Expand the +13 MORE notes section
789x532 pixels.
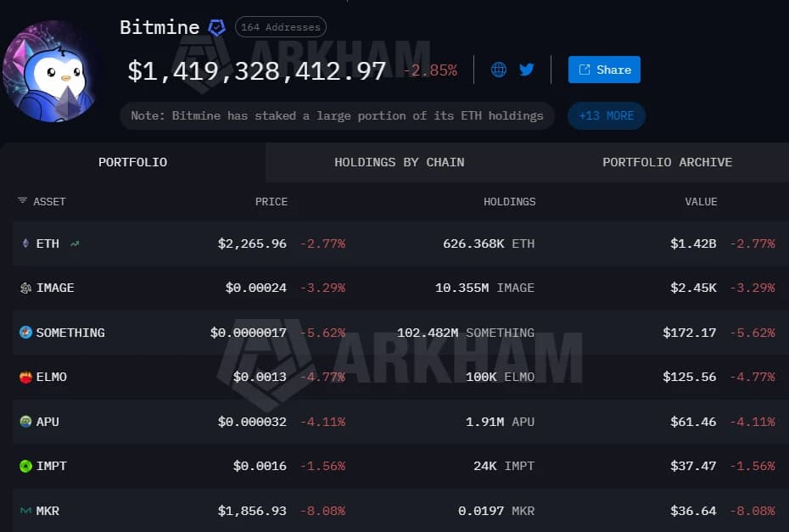[606, 115]
